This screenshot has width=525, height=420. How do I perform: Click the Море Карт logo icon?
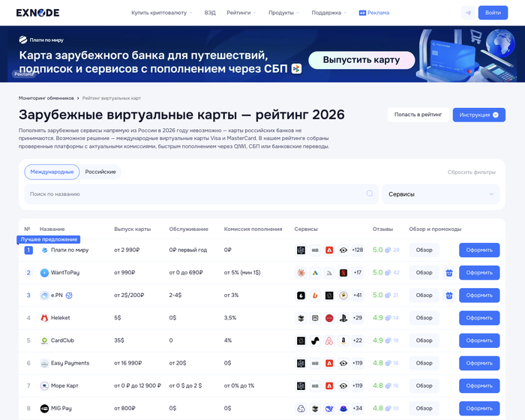tap(44, 385)
